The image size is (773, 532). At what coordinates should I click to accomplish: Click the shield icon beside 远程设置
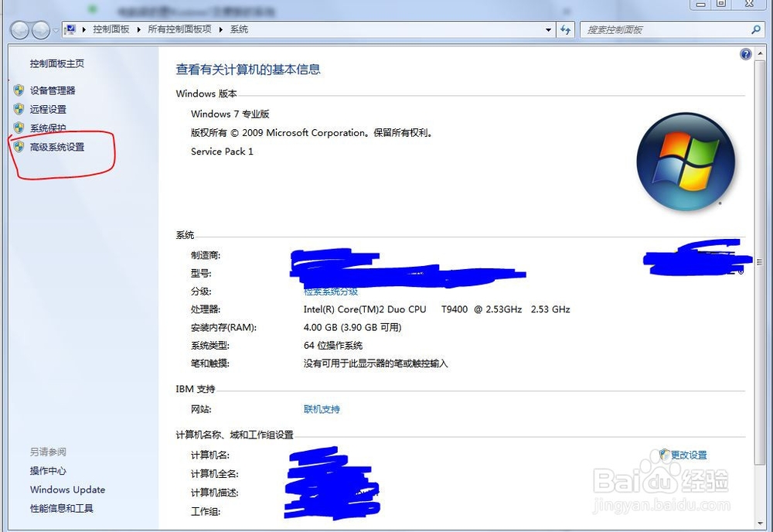coord(19,109)
